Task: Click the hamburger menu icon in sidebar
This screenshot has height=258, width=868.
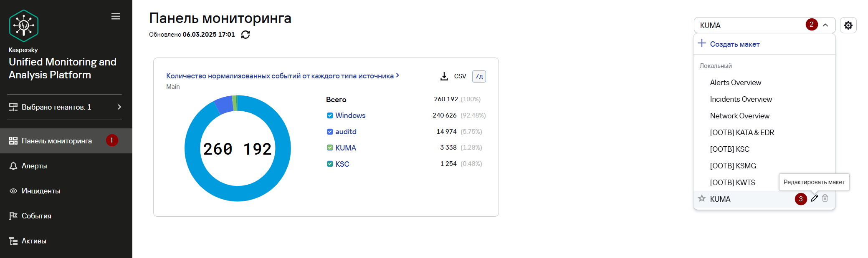Action: (x=116, y=16)
